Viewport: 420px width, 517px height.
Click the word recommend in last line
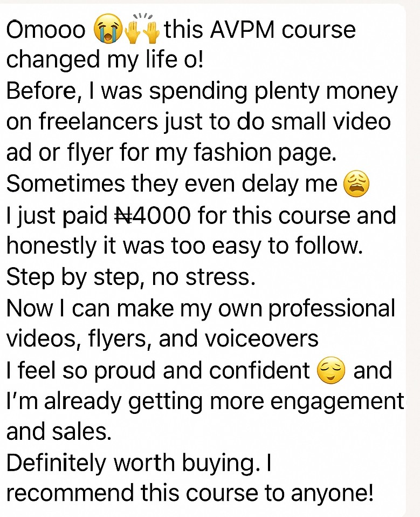click(70, 494)
